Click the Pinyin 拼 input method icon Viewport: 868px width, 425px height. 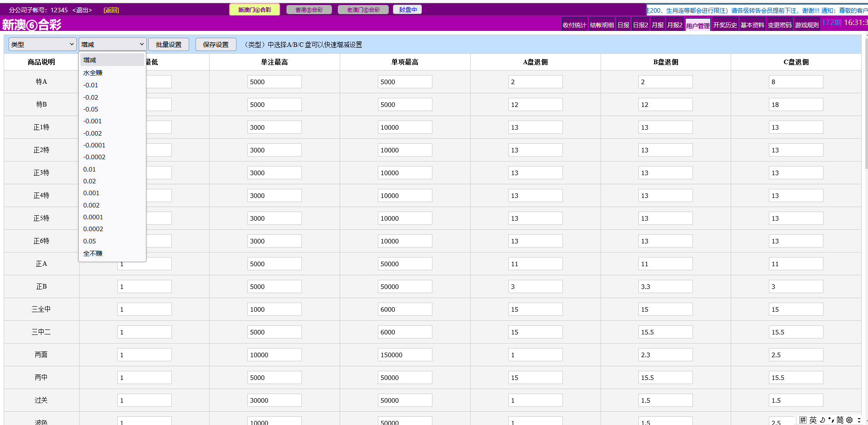[x=803, y=420]
